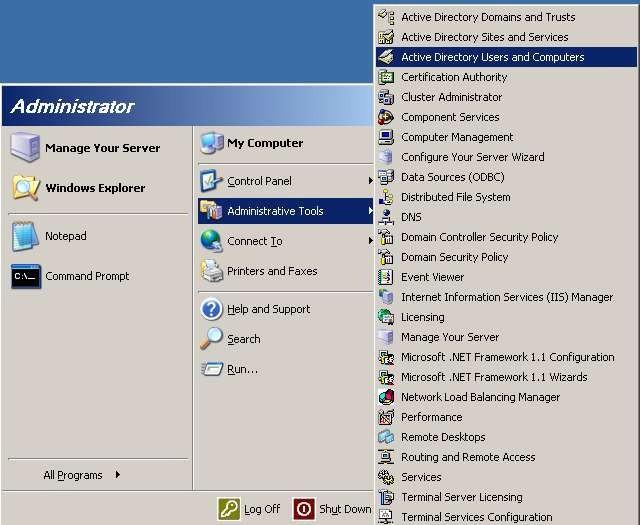Click the Help and Support question mark icon
Image resolution: width=640 pixels, height=525 pixels.
click(x=211, y=309)
